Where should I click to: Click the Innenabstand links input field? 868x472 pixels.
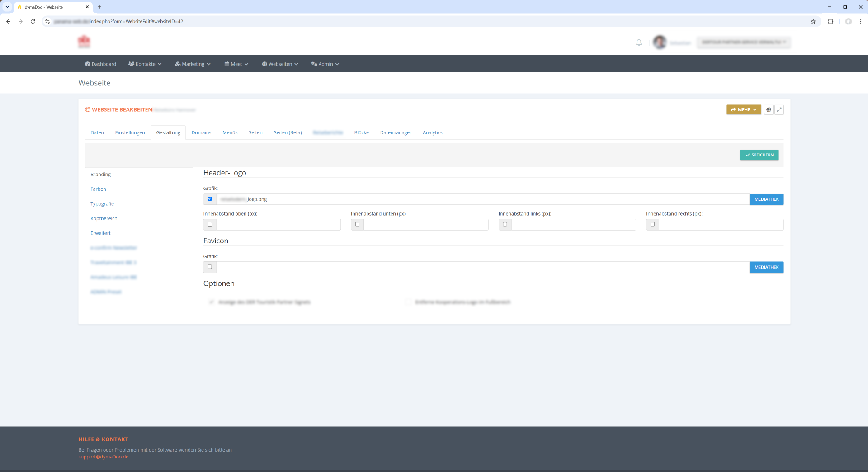[573, 225]
